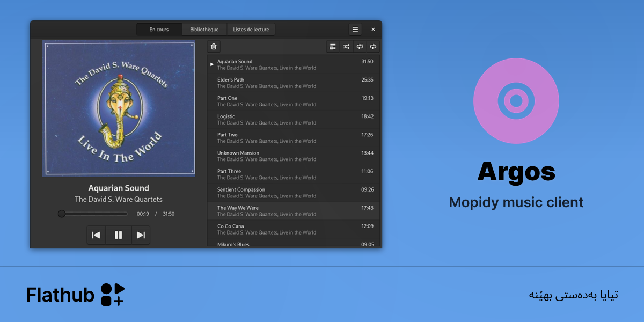Screen dimensions: 644x322
Task: Select the Sentient Compassion track
Action: 294,192
